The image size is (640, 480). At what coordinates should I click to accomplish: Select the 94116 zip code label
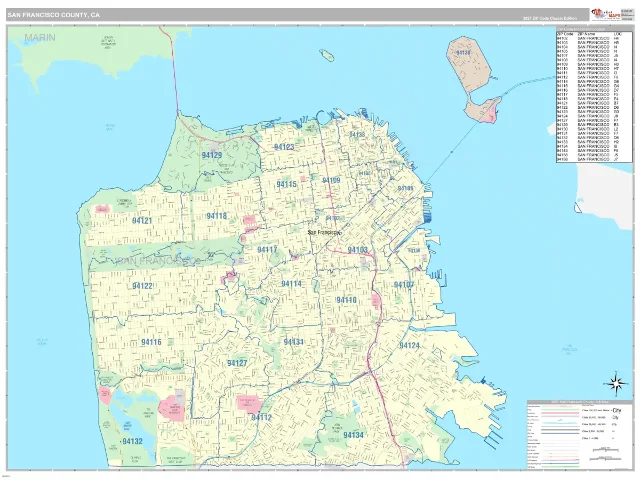coord(151,342)
